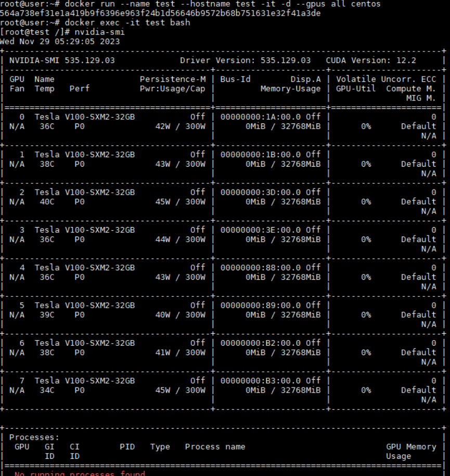This screenshot has width=450, height=476.
Task: Click bus id '00000000:3E:00.0'
Action: tap(261, 230)
